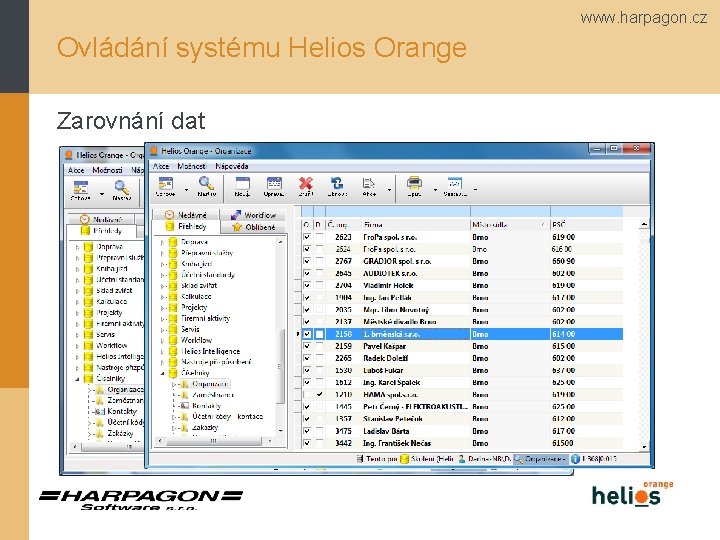720x540 pixels.
Task: Toggle the O checkbox for GRADIOR spol. s r.o.
Action: click(x=307, y=261)
